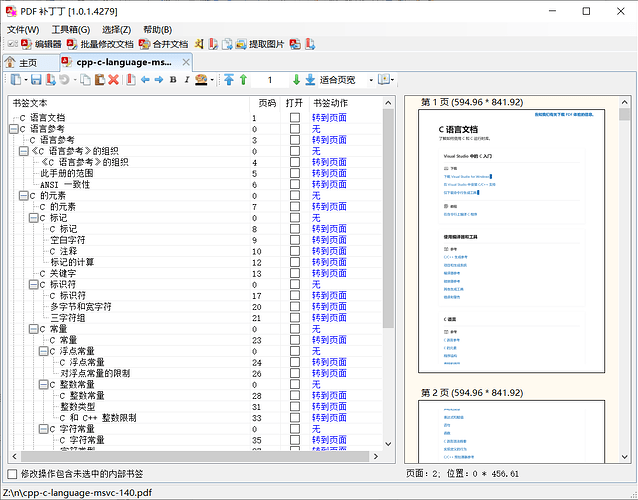Click the blue right arrow indent icon
Viewport: 638px width, 500px height.
click(x=159, y=80)
